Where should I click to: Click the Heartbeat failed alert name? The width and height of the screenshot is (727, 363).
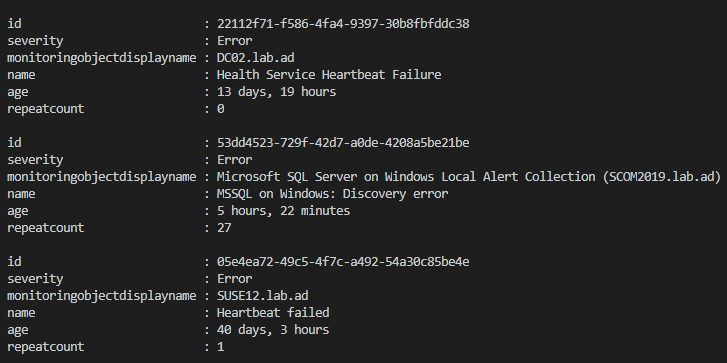pyautogui.click(x=273, y=313)
